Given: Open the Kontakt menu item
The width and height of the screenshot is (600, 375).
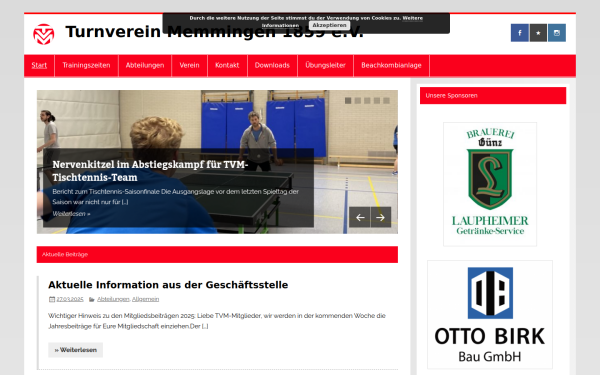Looking at the screenshot, I should point(227,65).
